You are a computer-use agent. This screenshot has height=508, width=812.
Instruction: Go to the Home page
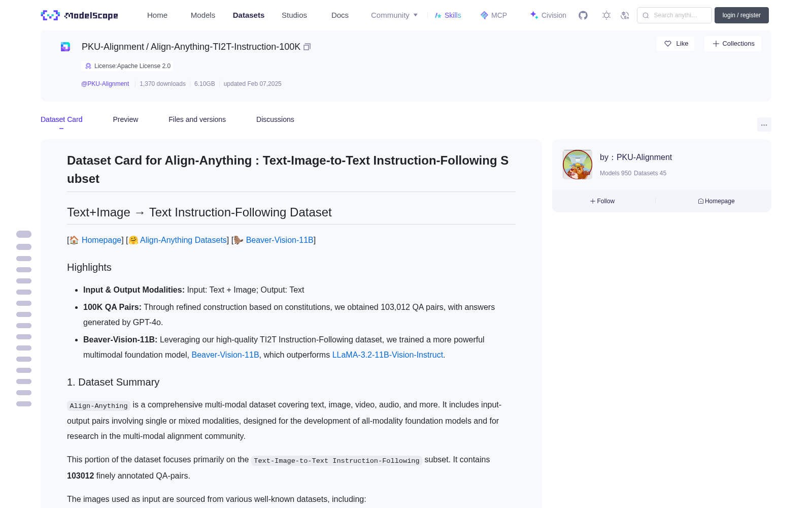(x=157, y=15)
